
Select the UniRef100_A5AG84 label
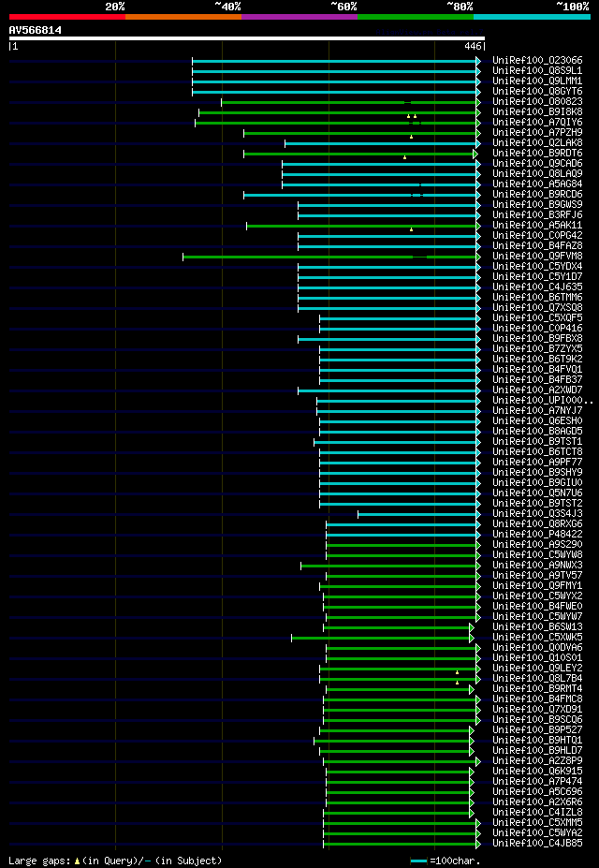537,184
